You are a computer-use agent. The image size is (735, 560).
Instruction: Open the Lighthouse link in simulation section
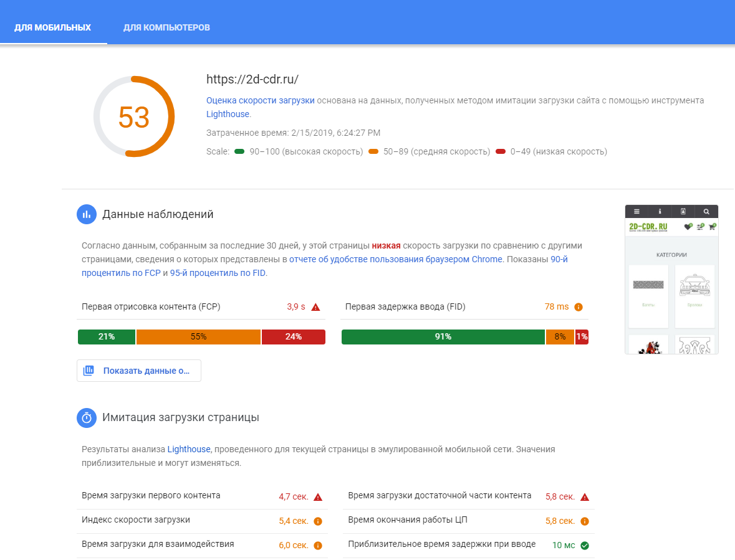189,449
